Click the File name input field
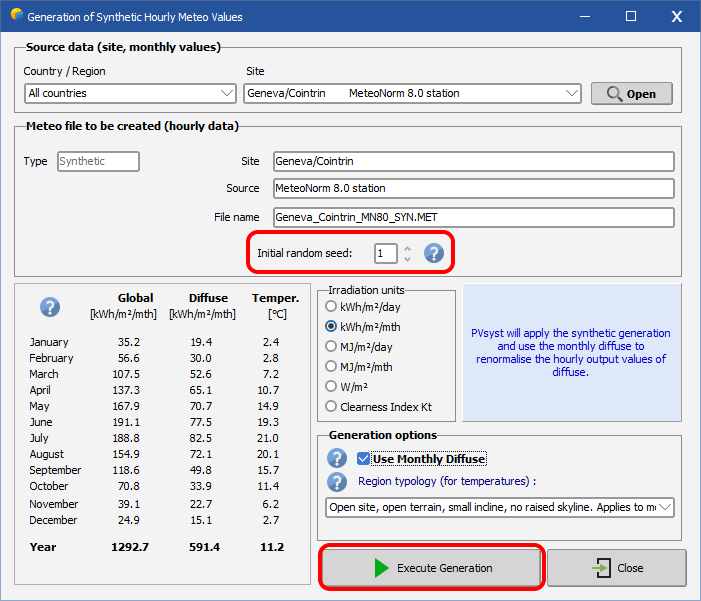 pos(473,217)
